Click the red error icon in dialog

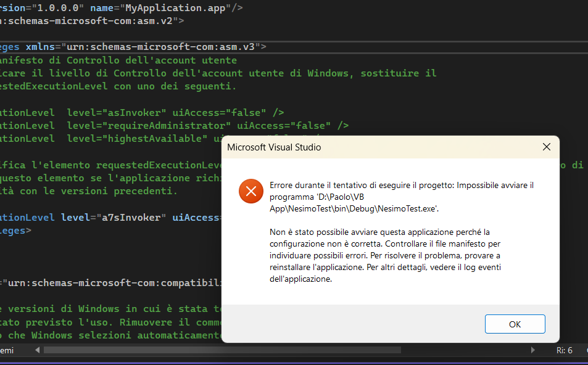tap(251, 191)
